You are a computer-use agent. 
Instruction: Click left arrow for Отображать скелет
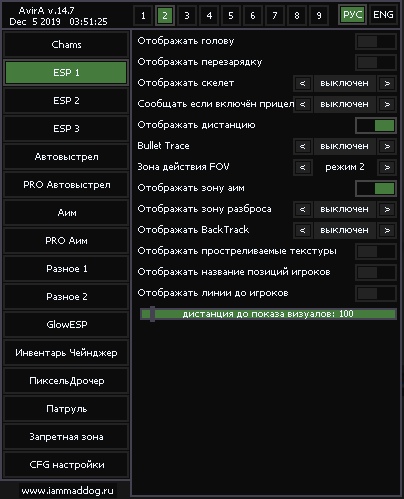pos(303,83)
